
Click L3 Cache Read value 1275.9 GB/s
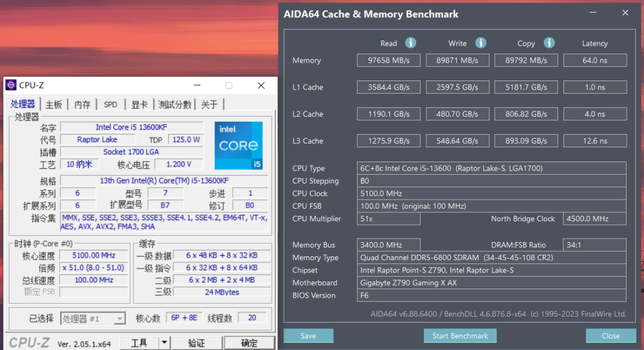click(x=389, y=141)
